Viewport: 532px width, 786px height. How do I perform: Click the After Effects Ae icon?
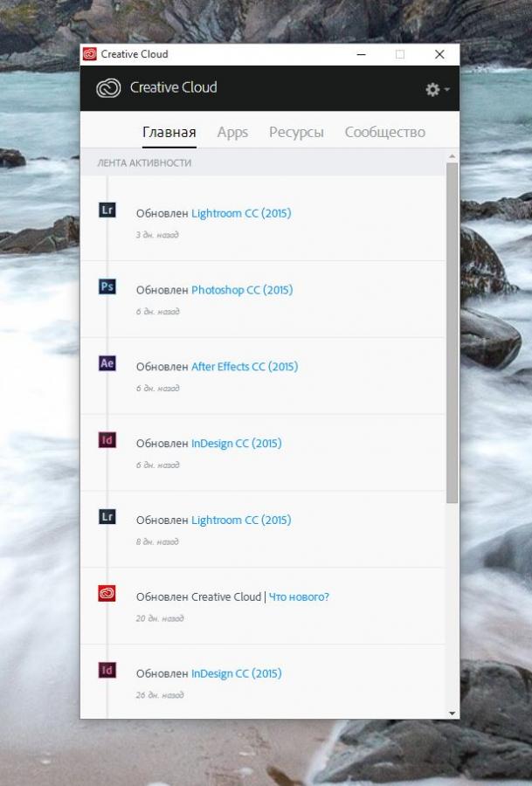point(107,363)
